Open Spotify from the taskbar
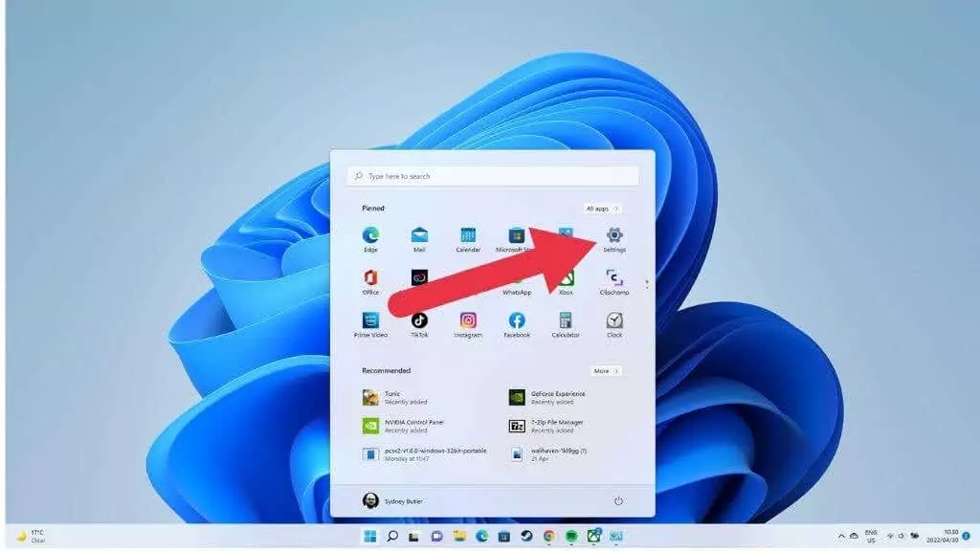This screenshot has width=980, height=551. 571,536
